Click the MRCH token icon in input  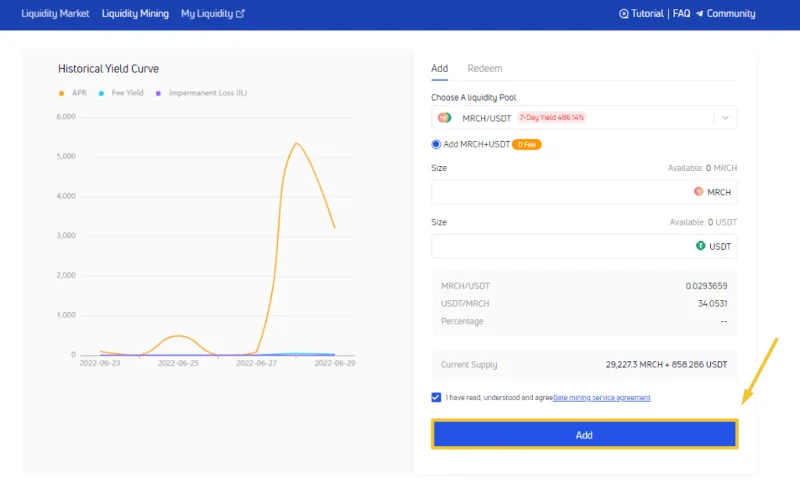[x=698, y=191]
